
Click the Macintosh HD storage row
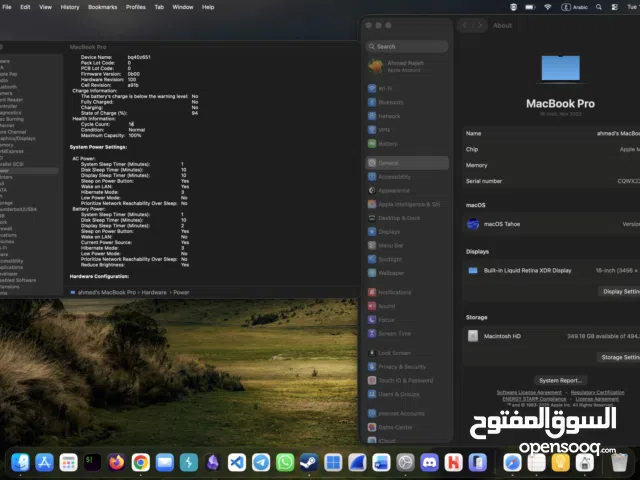click(551, 336)
